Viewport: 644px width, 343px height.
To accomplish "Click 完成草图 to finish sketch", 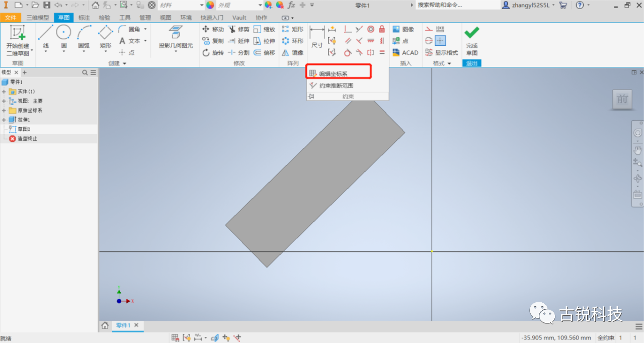I will pos(471,41).
